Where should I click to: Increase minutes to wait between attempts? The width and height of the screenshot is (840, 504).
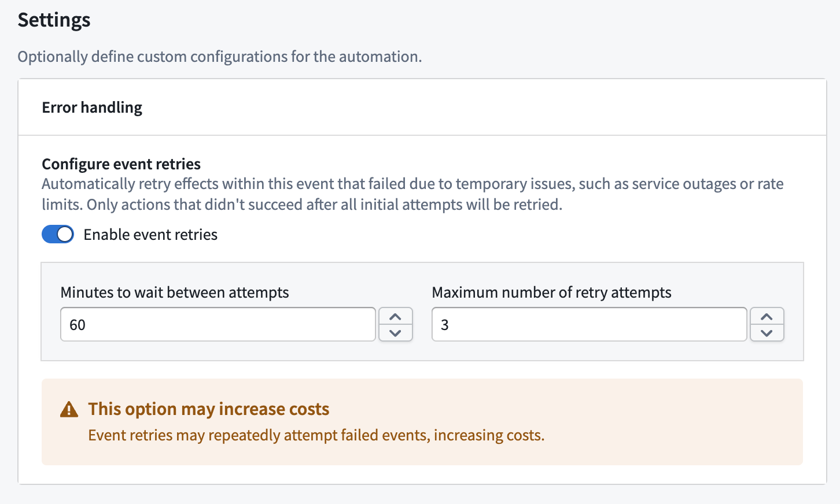click(x=396, y=316)
